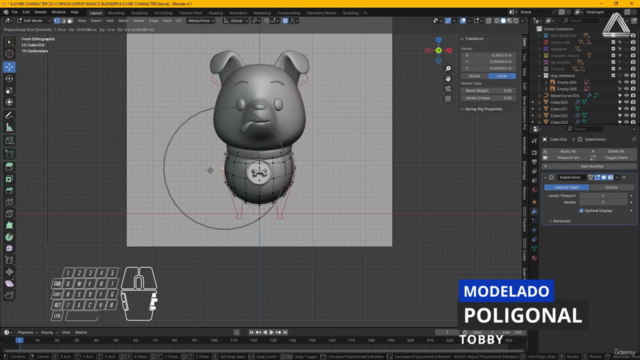
Task: Open the Output properties tab icon
Action: pos(534,162)
